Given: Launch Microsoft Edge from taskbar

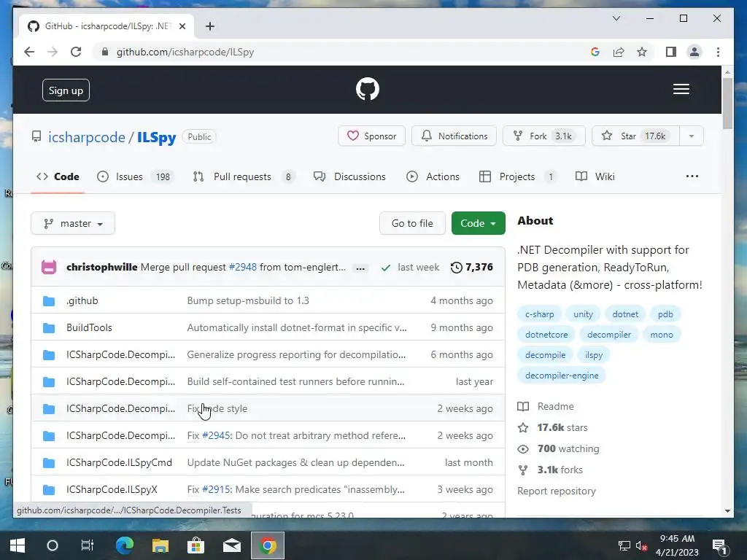Looking at the screenshot, I should (125, 545).
